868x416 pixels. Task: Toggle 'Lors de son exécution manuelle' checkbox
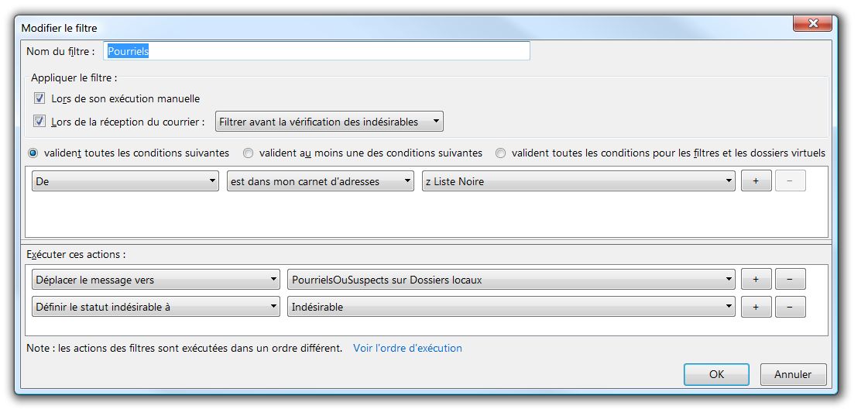[39, 98]
